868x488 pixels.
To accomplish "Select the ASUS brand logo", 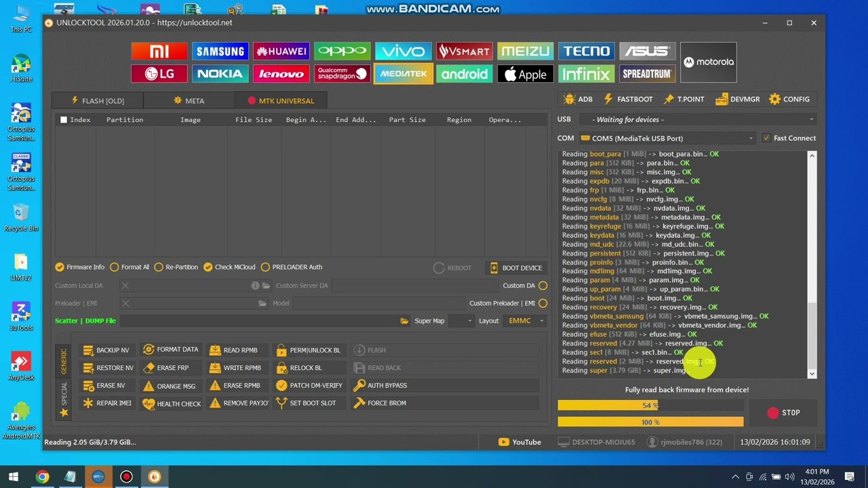I will 647,52.
